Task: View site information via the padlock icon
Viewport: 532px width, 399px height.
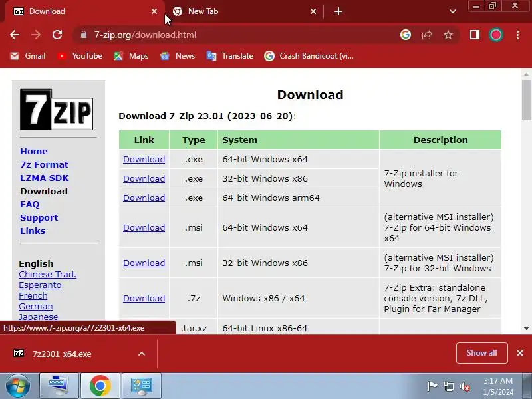Action: (84, 35)
